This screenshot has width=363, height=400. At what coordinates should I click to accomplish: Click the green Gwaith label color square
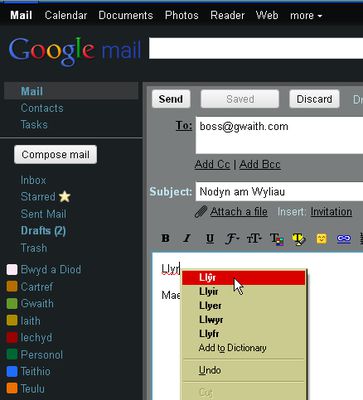[12, 304]
